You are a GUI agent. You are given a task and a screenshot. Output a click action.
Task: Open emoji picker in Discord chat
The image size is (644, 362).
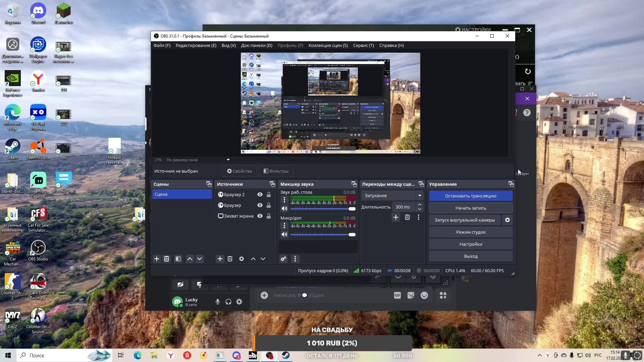coord(424,295)
